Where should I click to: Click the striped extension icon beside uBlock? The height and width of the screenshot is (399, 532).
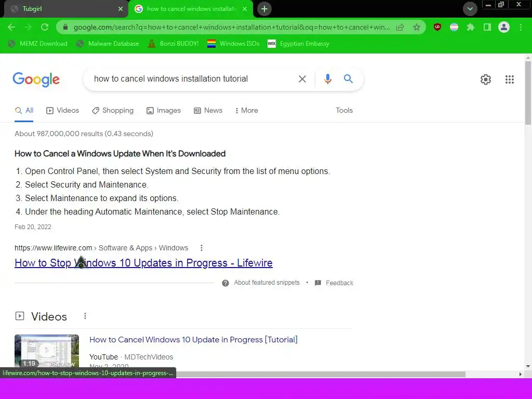(x=454, y=27)
